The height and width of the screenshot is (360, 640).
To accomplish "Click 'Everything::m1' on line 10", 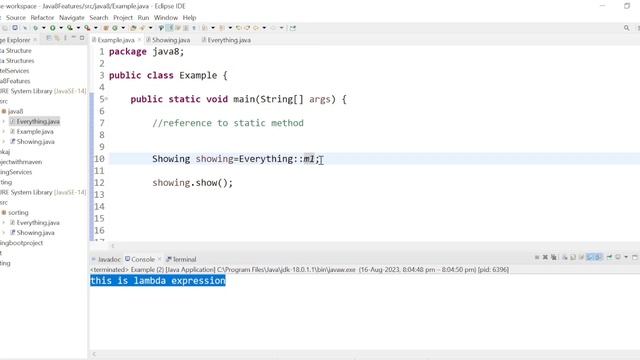I will click(277, 159).
